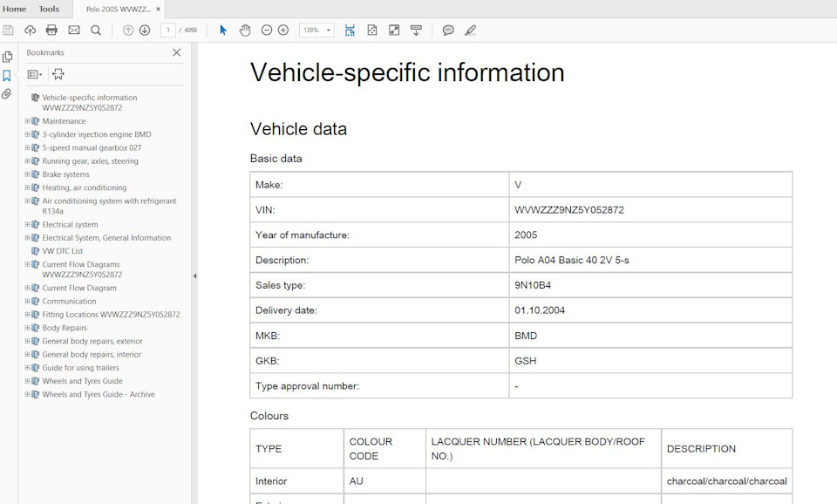The width and height of the screenshot is (837, 504).
Task: Open Vehicle-specific information bookmark
Action: (x=90, y=103)
